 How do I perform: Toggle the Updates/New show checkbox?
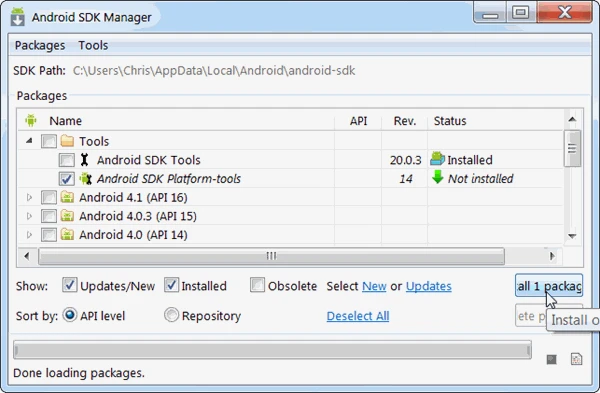point(69,285)
